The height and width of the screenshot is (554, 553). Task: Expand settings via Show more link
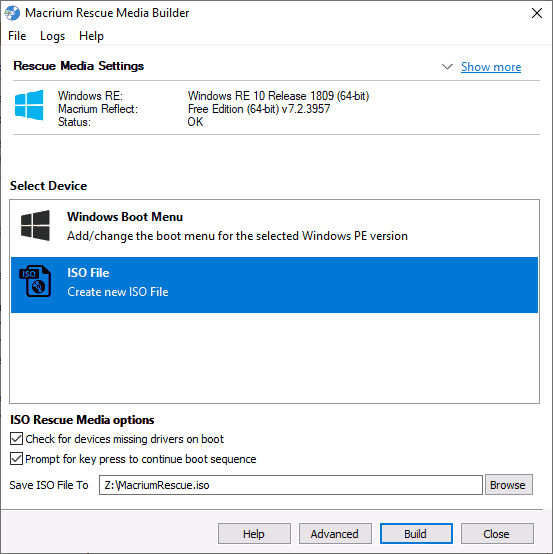pyautogui.click(x=491, y=67)
